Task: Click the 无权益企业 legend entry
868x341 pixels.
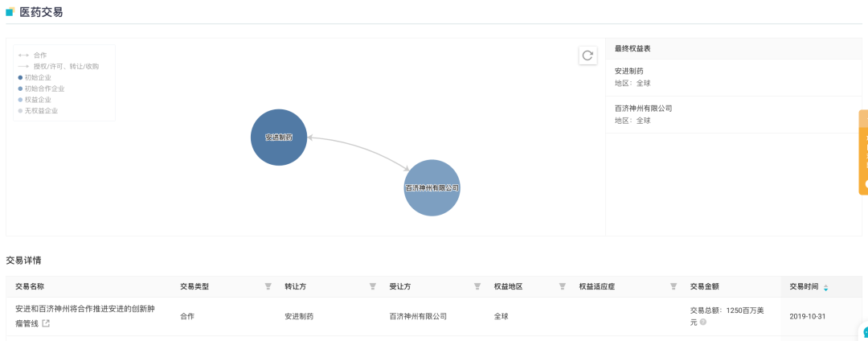Action: [x=39, y=111]
